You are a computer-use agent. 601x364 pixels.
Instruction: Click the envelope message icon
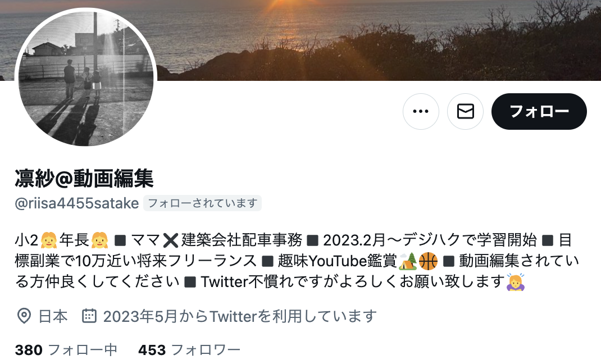pyautogui.click(x=465, y=111)
